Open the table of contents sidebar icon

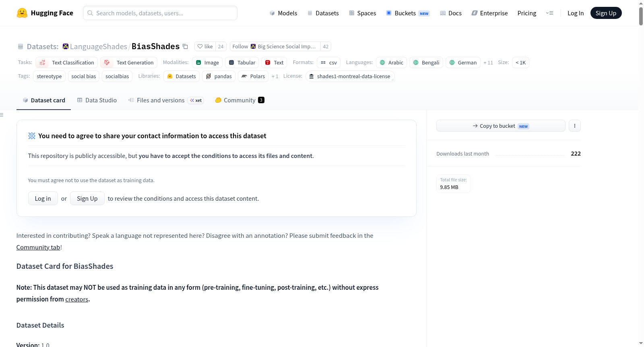coord(2,115)
